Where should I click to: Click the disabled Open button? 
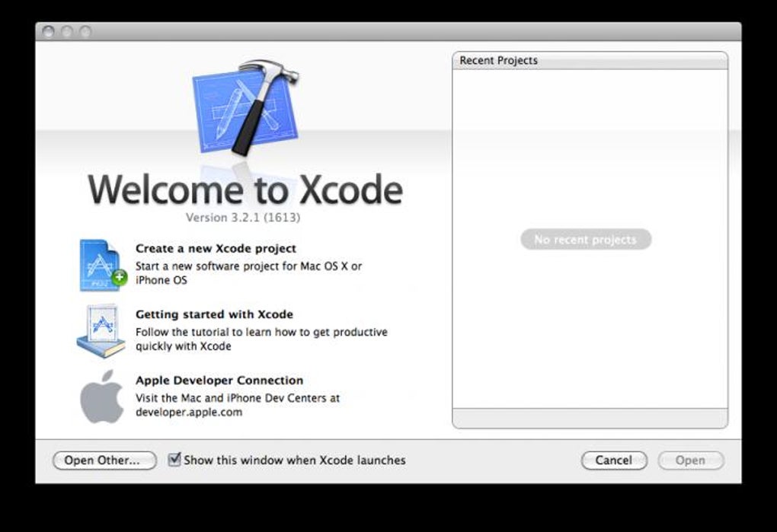[691, 460]
